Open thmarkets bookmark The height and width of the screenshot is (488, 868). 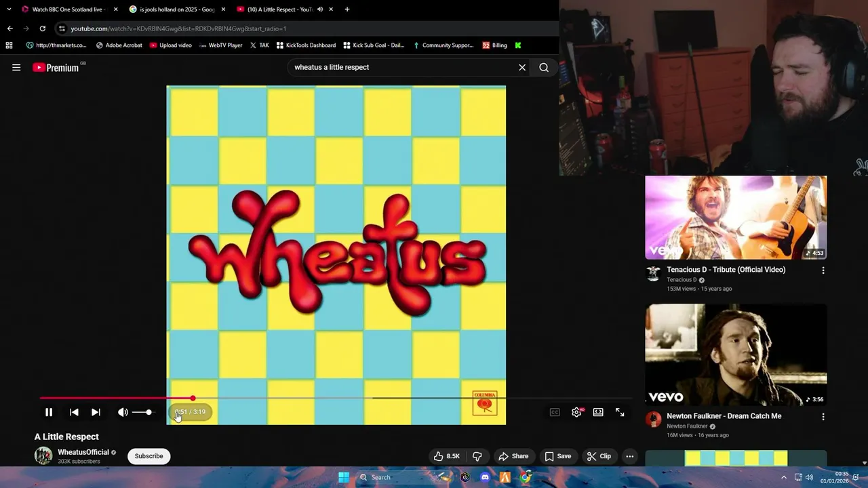coord(56,45)
